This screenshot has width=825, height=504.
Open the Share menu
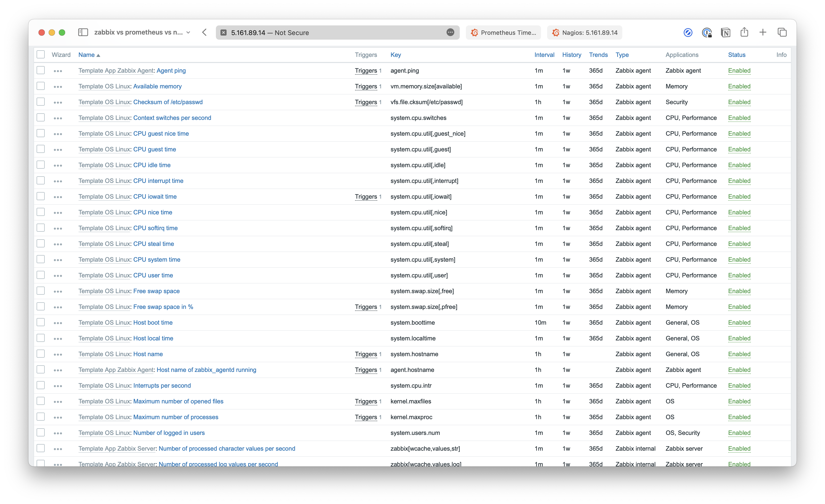click(744, 32)
